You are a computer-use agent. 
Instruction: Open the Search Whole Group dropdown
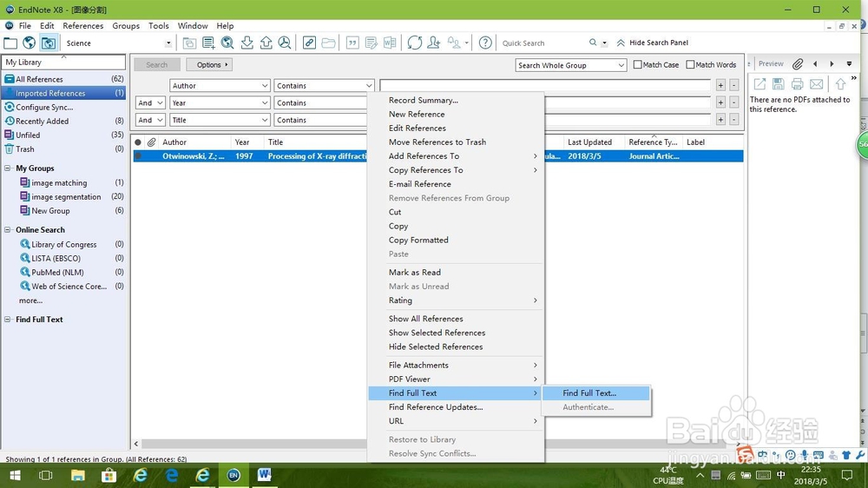571,65
